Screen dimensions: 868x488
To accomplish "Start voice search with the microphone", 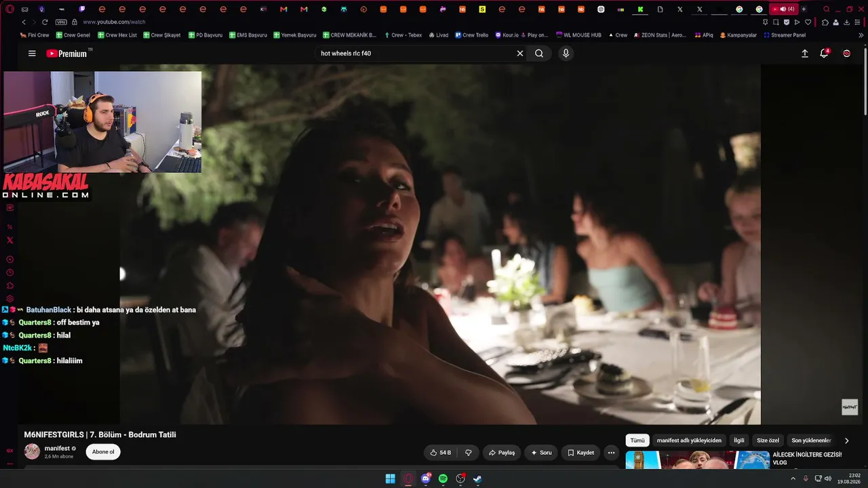I will tap(566, 54).
